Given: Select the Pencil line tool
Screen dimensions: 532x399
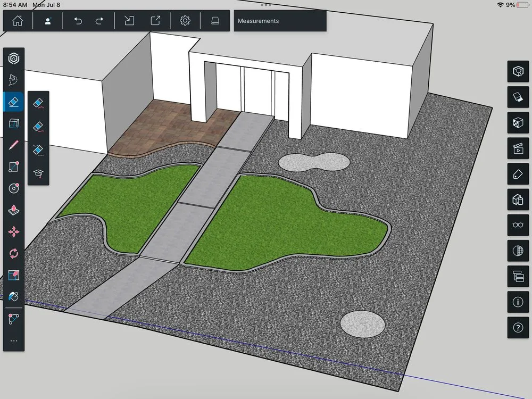Looking at the screenshot, I should tap(14, 145).
